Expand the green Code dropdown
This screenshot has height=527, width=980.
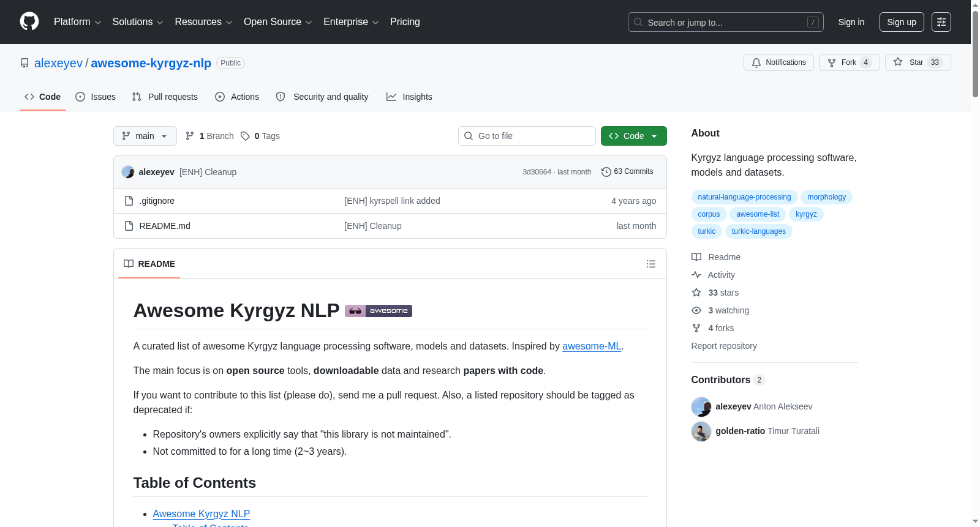click(634, 136)
